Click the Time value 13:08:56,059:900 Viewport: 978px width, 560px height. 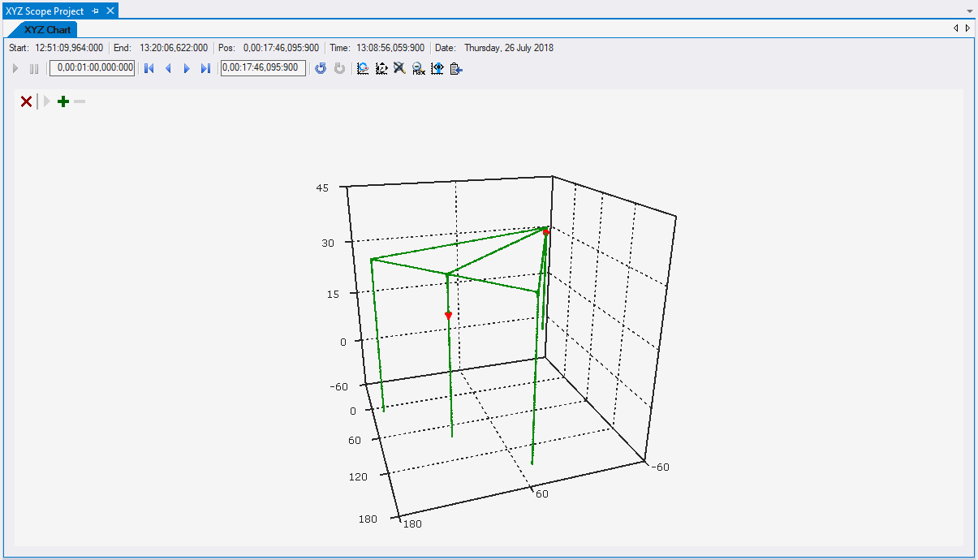(x=390, y=48)
